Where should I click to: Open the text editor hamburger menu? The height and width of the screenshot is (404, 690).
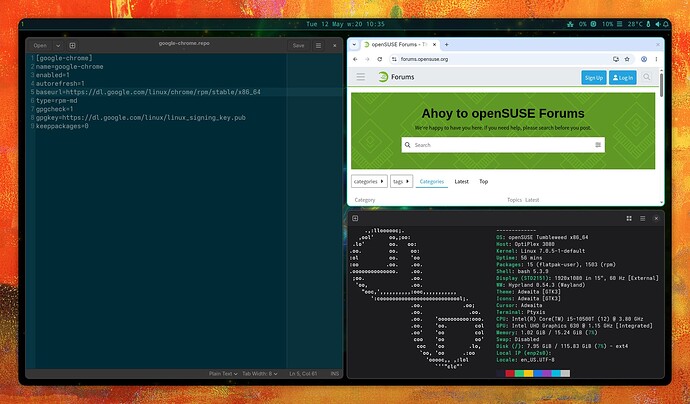318,46
